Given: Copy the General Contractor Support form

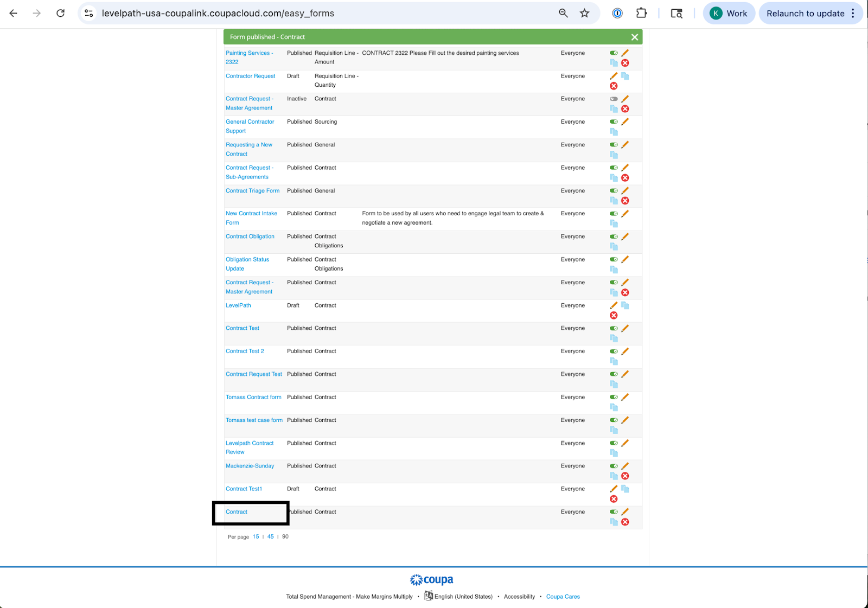Looking at the screenshot, I should pos(614,132).
